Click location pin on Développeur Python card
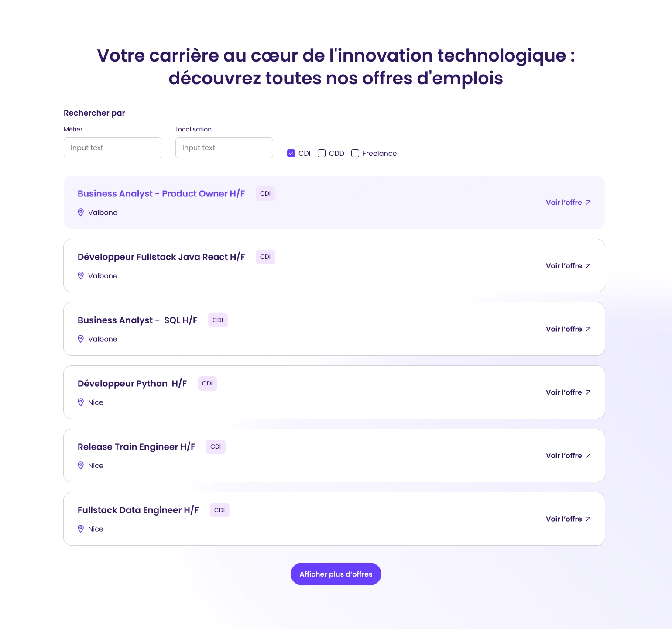The image size is (672, 629). [81, 402]
